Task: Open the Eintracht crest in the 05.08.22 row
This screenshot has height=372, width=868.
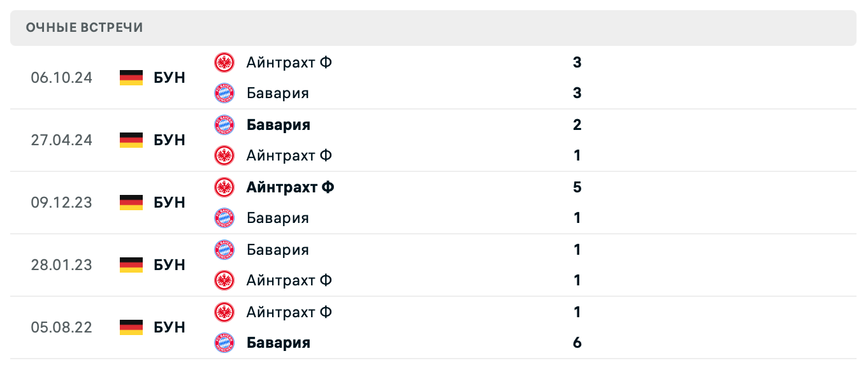Action: pos(224,312)
